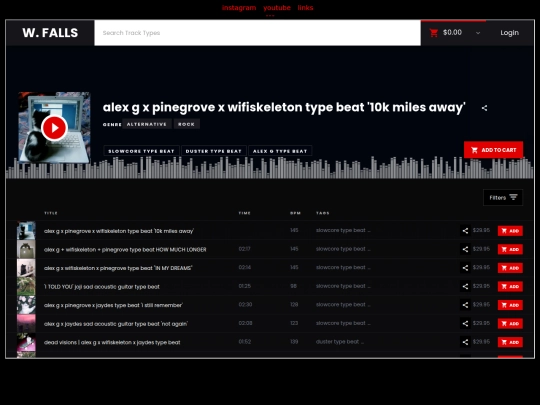Open the youtube link
Viewport: 540px width, 405px height.
277,8
